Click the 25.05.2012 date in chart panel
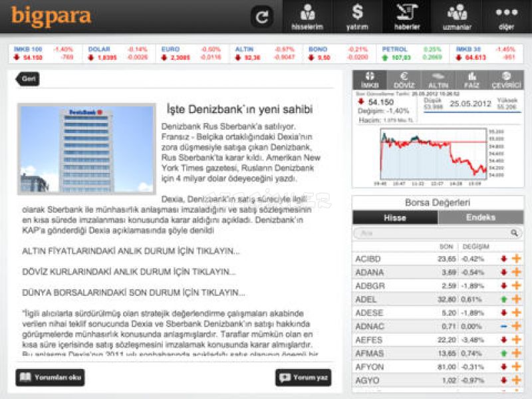The width and height of the screenshot is (532, 399). (470, 104)
